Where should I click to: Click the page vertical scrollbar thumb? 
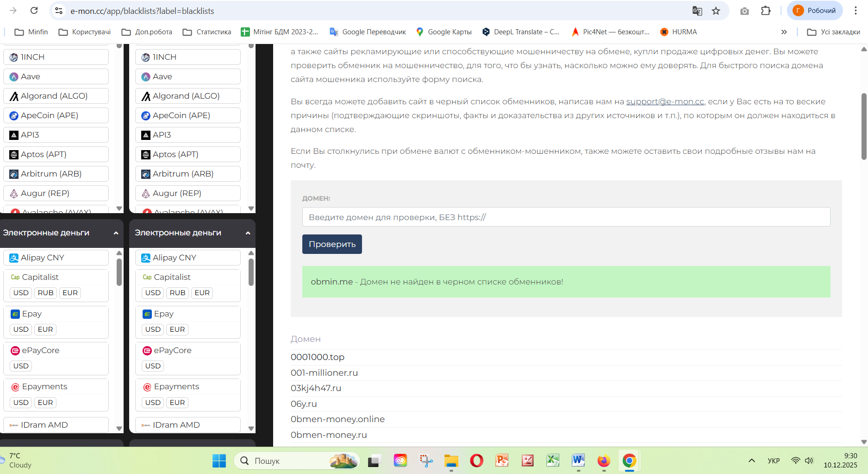pos(864,126)
